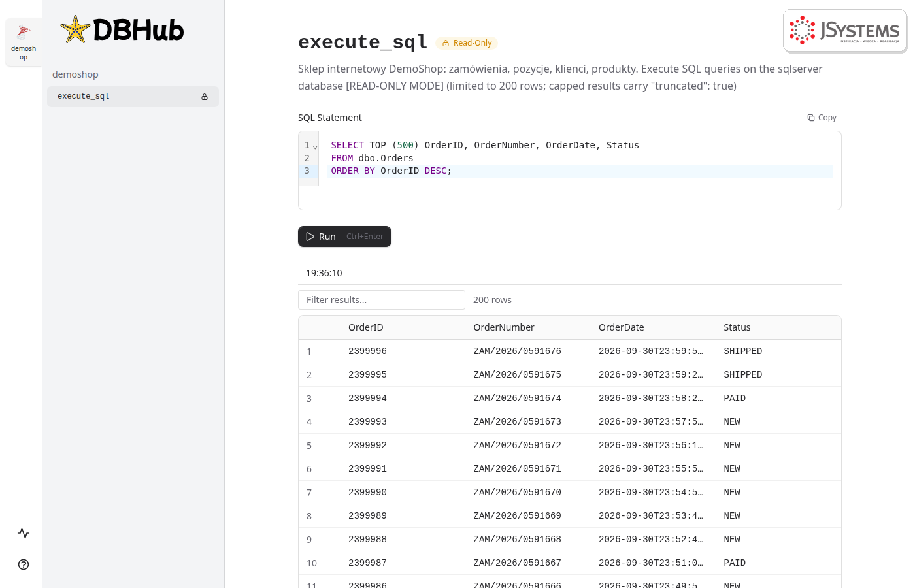Click order number ZAM/2026/0591668
Image resolution: width=915 pixels, height=588 pixels.
click(517, 540)
